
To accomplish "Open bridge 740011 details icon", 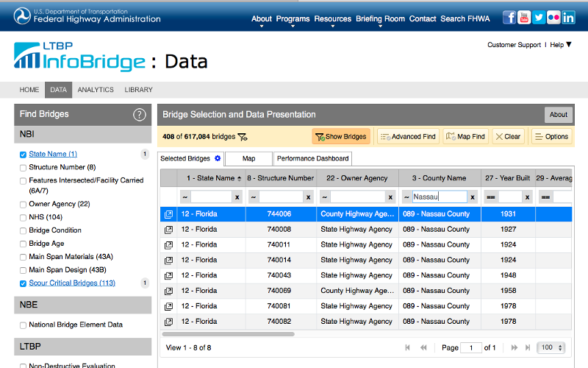I will 169,245.
